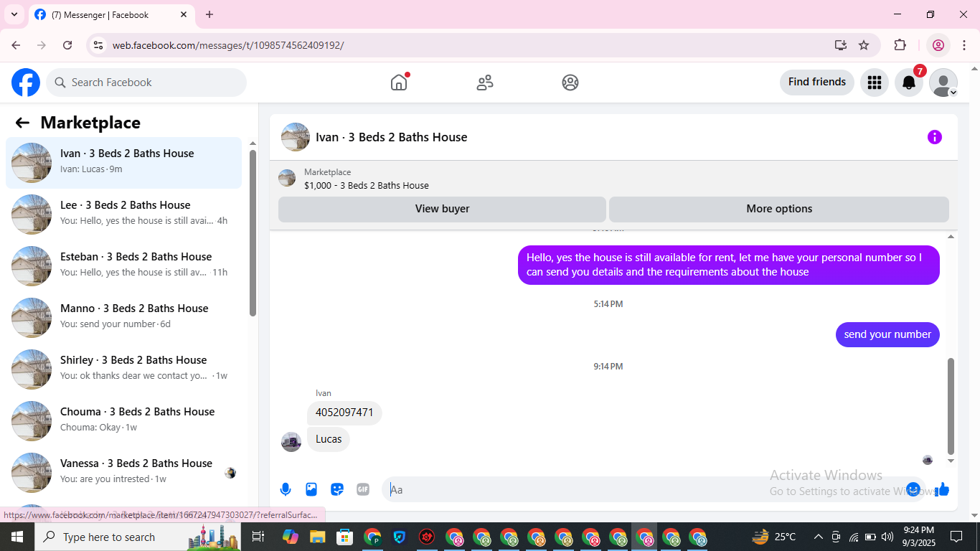Open the volume control in system tray
The width and height of the screenshot is (980, 551).
click(887, 537)
